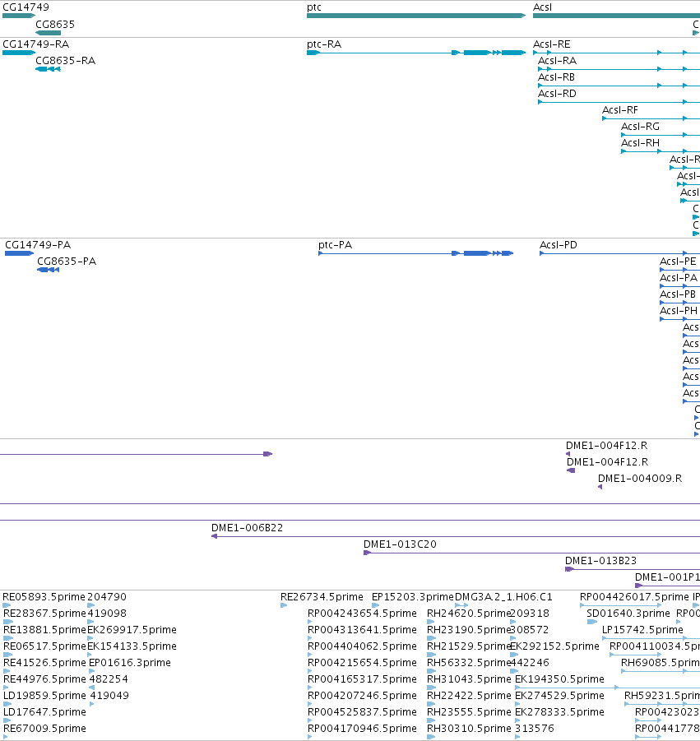Click the RE28367.5prime EST label
Screen dimensions: 700x741
point(44,614)
